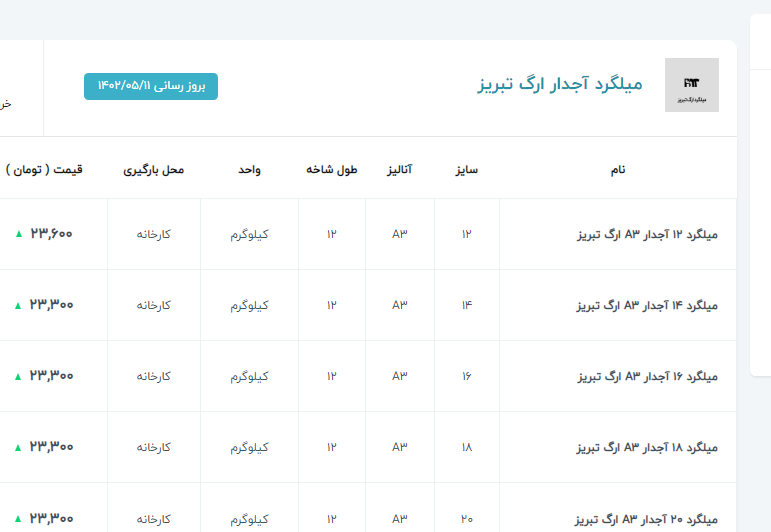The height and width of the screenshot is (532, 771).
Task: Click the آنالیز column header
Action: click(x=400, y=169)
